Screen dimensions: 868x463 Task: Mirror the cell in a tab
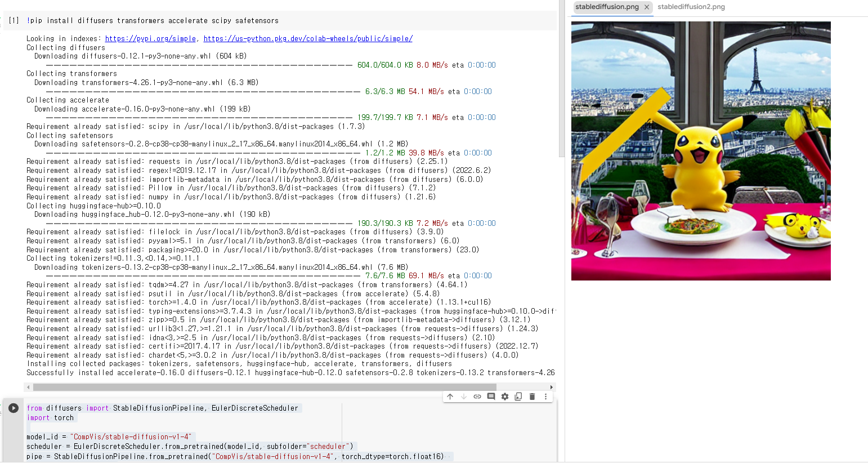(518, 397)
